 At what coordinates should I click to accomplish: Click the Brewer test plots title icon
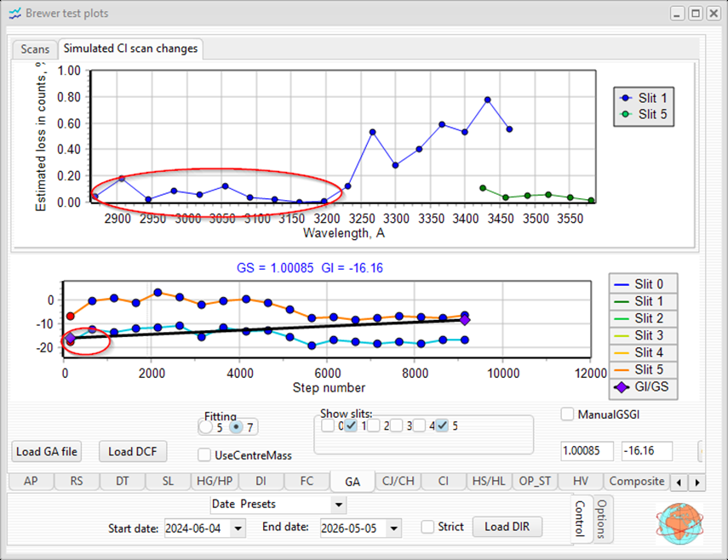point(15,14)
